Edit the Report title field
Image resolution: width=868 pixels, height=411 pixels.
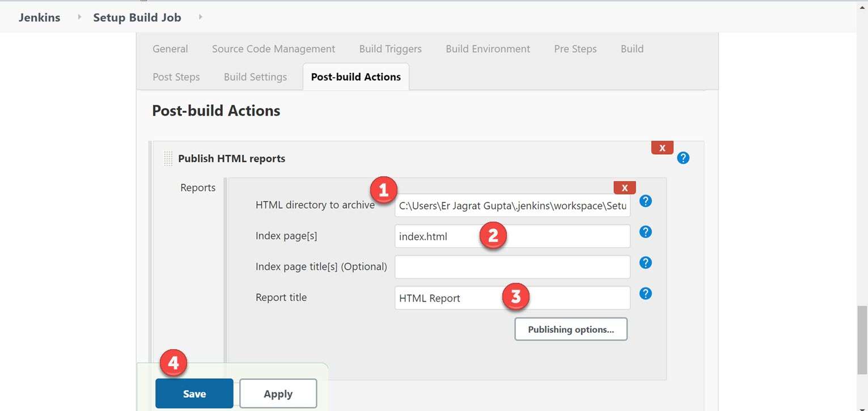point(513,298)
